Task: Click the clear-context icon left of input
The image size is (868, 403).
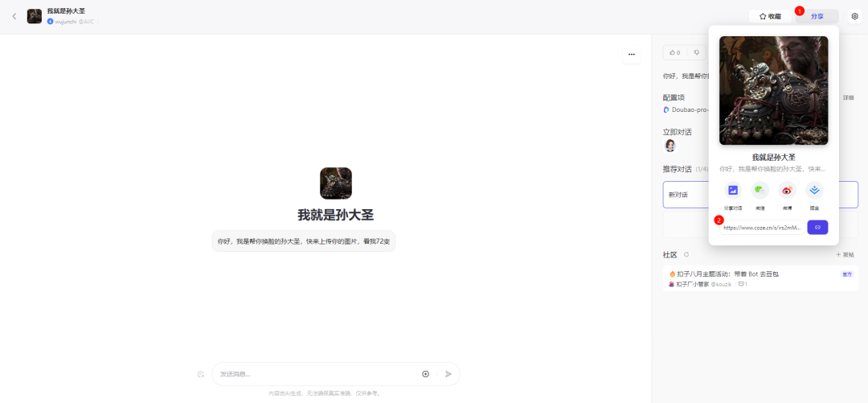Action: click(201, 375)
